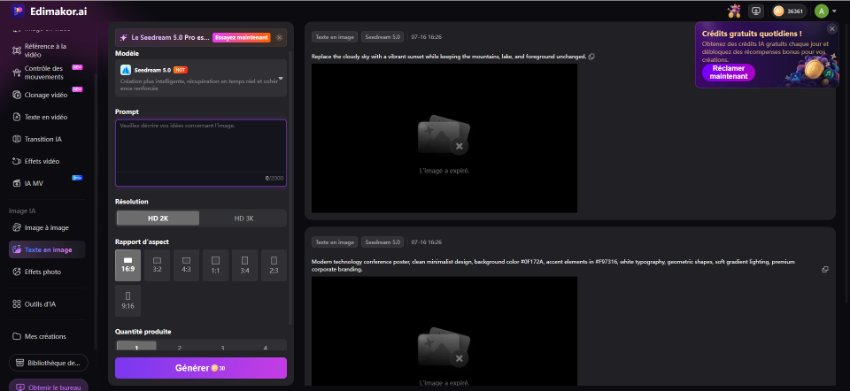Click the IA MV icon in sidebar

click(16, 184)
